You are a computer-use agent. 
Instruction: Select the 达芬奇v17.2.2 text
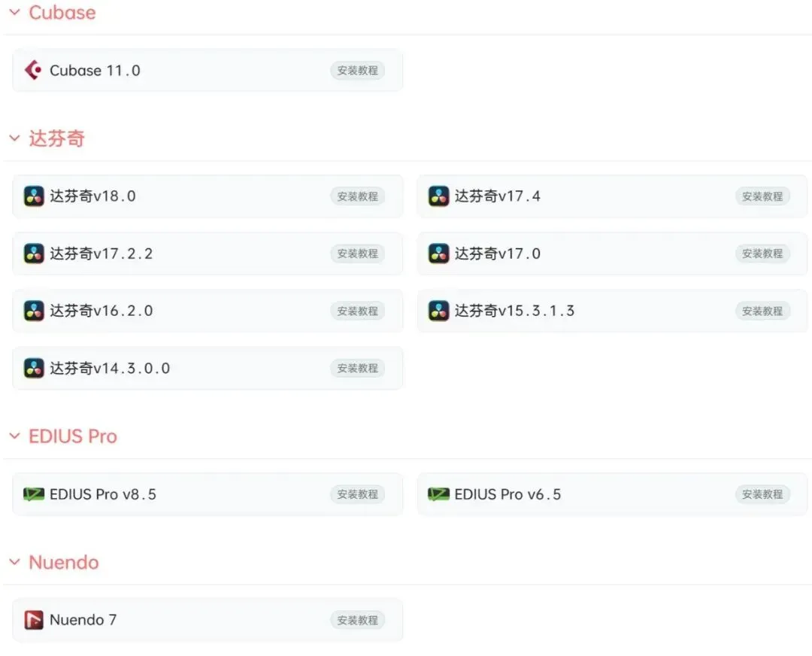(101, 254)
